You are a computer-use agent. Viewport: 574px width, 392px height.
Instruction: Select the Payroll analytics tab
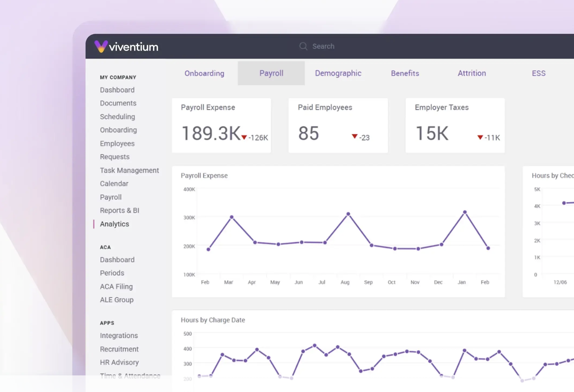tap(271, 73)
